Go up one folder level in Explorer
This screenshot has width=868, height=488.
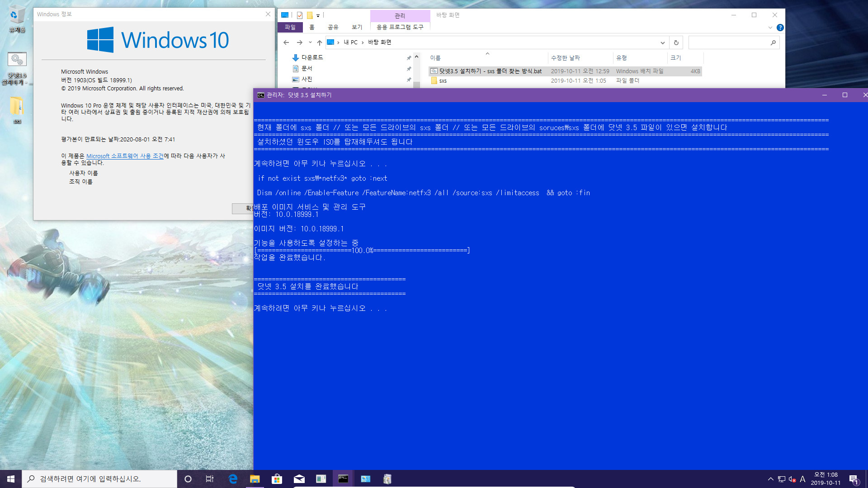tap(320, 42)
